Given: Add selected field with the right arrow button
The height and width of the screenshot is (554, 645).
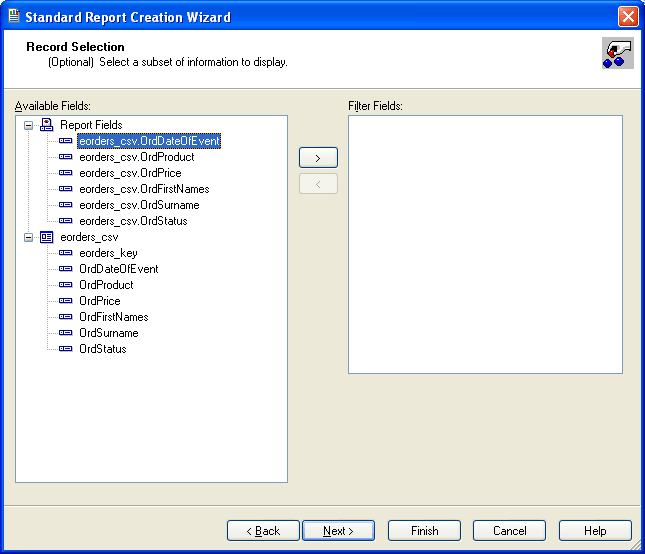Looking at the screenshot, I should pos(318,158).
